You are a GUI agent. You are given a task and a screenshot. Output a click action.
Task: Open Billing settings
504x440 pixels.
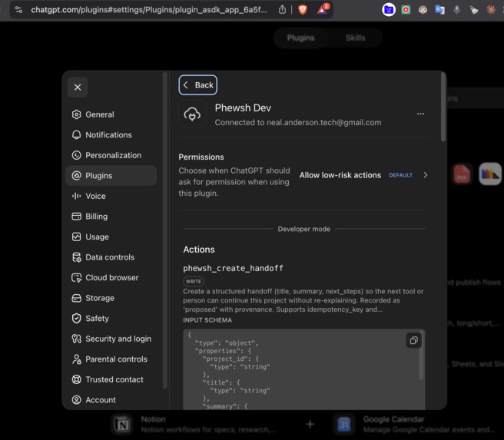pos(111,217)
